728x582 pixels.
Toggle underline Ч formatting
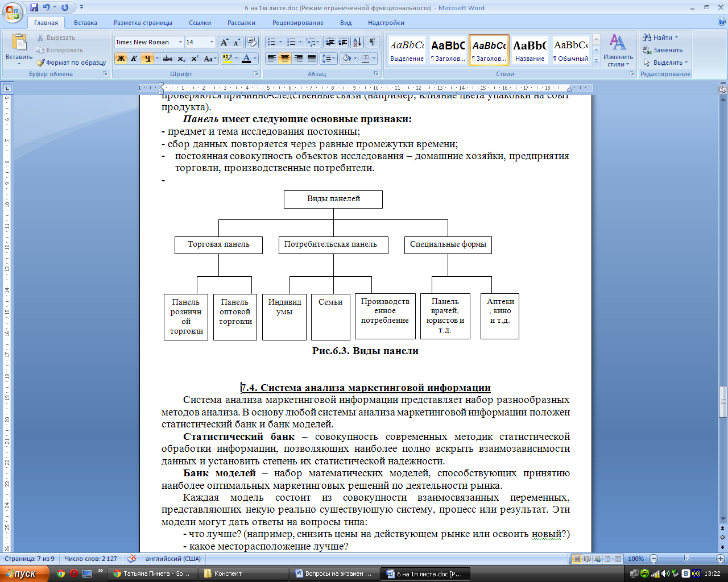[147, 59]
